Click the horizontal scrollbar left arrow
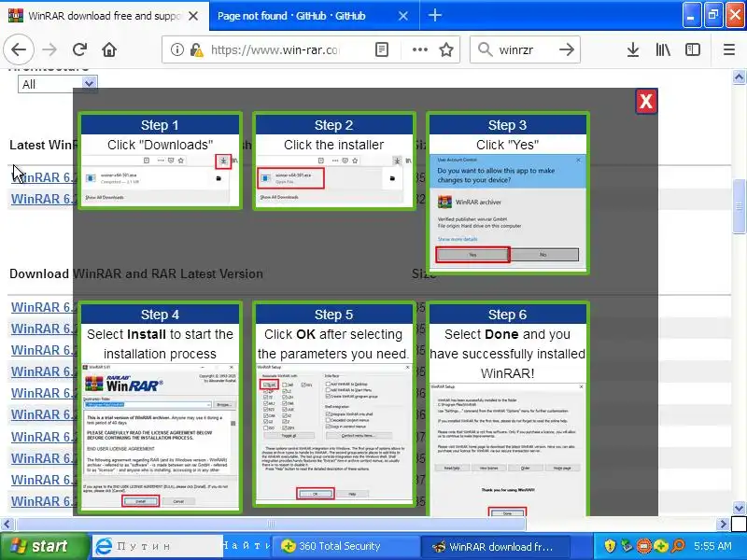This screenshot has height=560, width=747. click(7, 525)
